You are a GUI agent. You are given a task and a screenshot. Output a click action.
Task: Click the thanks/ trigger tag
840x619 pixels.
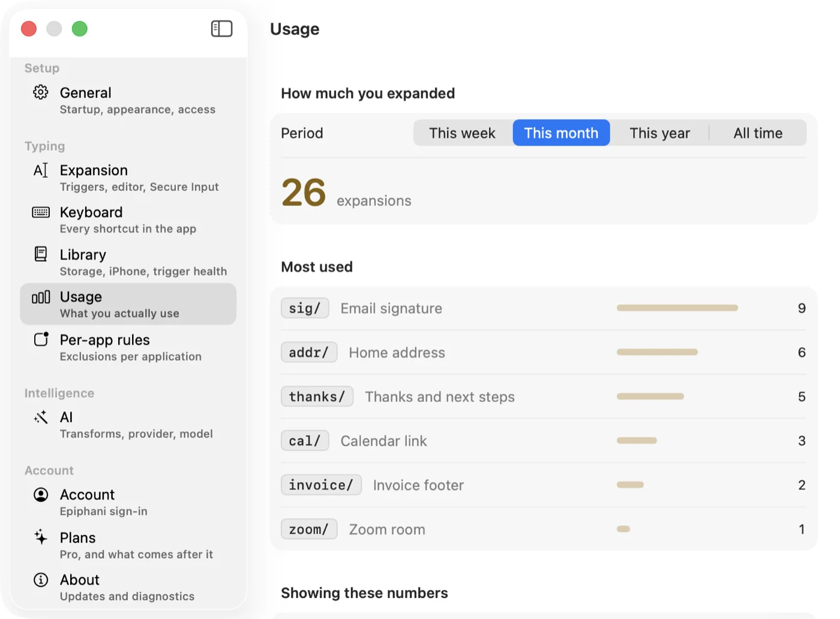(317, 396)
